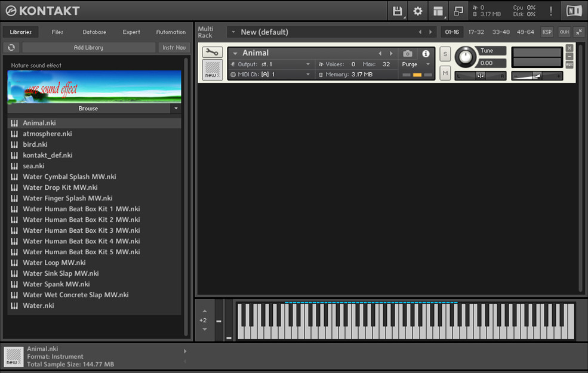588x373 pixels.
Task: Load next instrument with right arrow
Action: pyautogui.click(x=391, y=53)
